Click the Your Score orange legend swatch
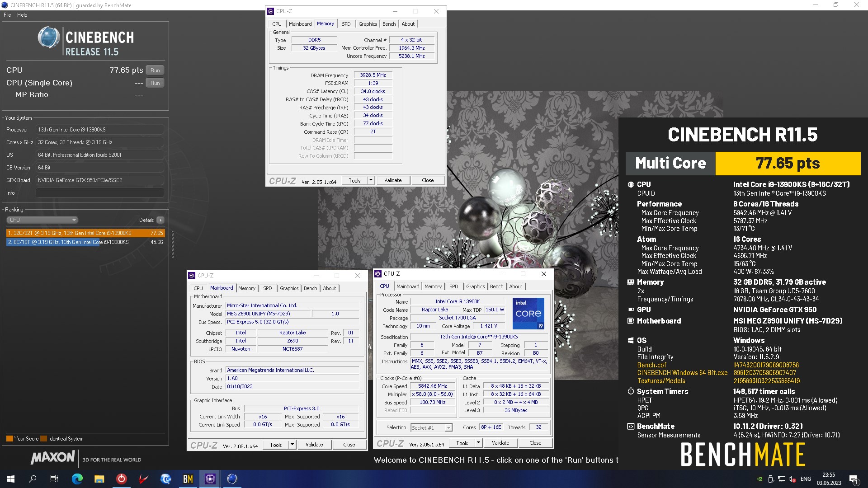This screenshot has height=488, width=868. point(9,439)
